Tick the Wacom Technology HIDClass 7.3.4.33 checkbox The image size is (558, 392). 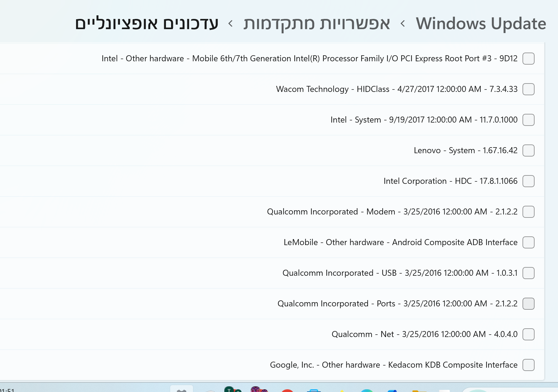[528, 89]
